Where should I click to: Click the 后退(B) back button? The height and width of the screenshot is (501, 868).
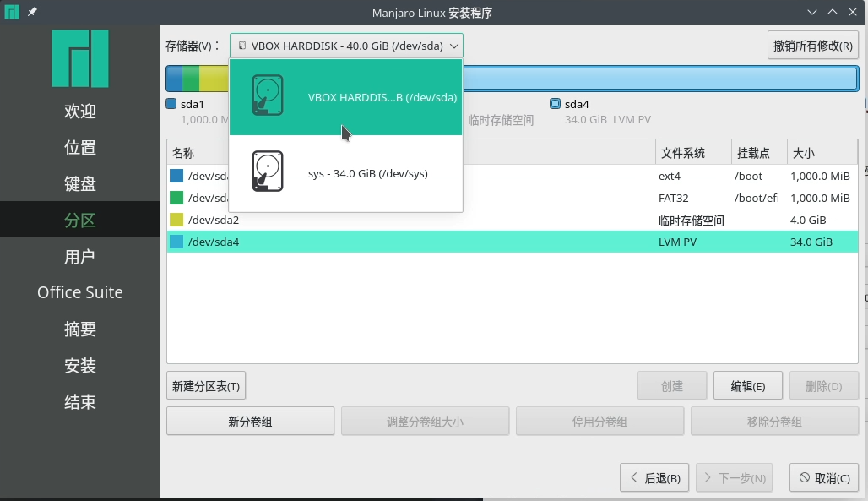[654, 477]
